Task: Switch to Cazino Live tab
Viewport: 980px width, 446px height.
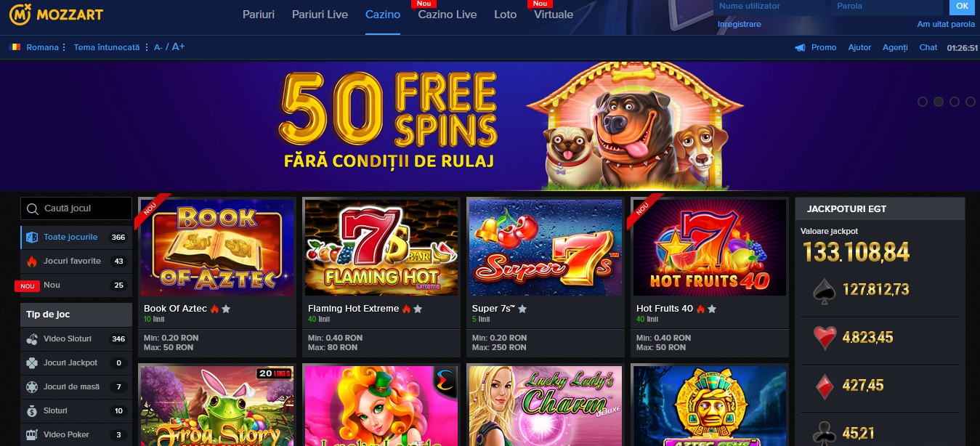Action: click(448, 15)
